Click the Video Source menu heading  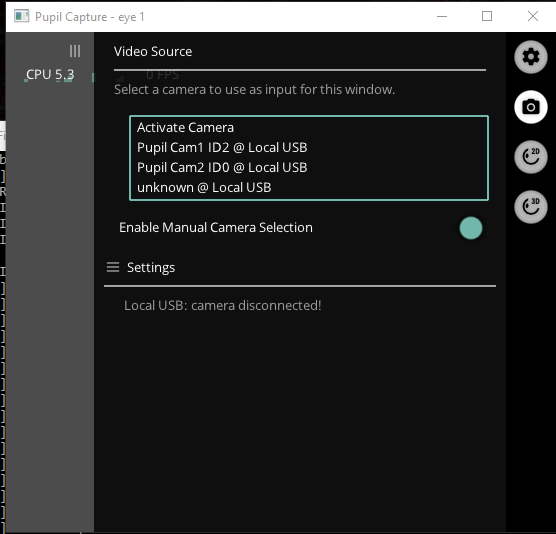pyautogui.click(x=153, y=52)
